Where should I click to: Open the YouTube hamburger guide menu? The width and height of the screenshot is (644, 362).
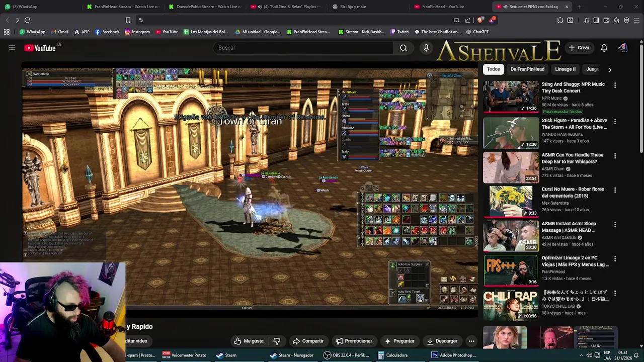[12, 48]
